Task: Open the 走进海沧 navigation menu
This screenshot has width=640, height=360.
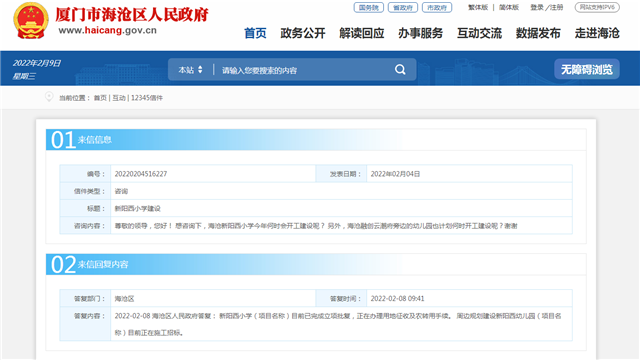Action: 597,33
